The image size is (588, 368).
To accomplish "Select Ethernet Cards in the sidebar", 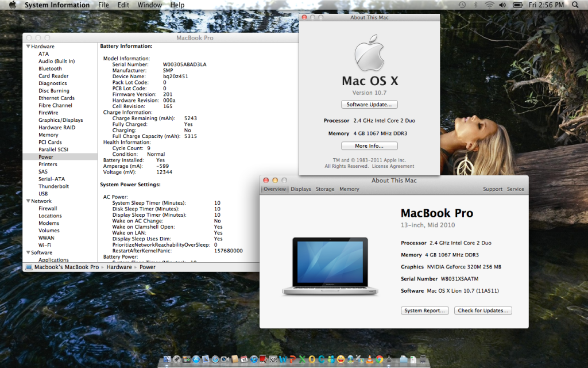I will (x=57, y=98).
